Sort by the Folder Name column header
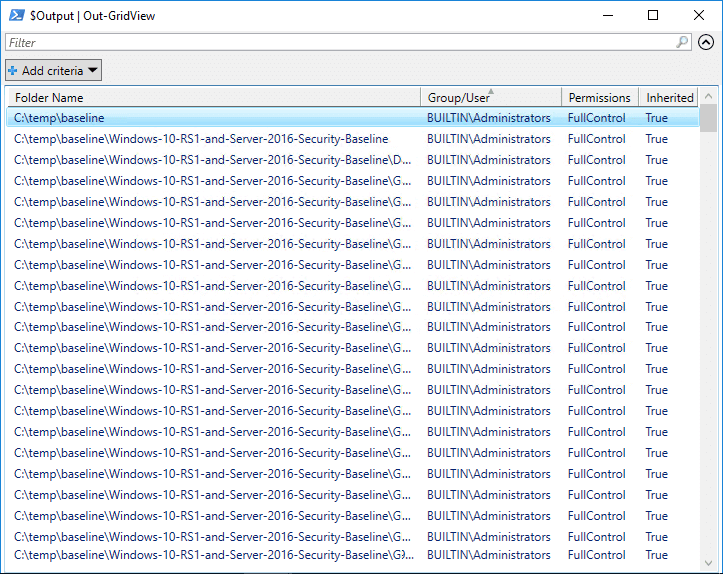The image size is (723, 574). pyautogui.click(x=213, y=97)
